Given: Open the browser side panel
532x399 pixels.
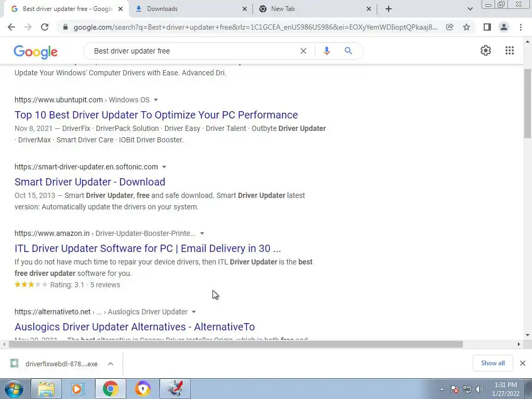Looking at the screenshot, I should coord(487,27).
